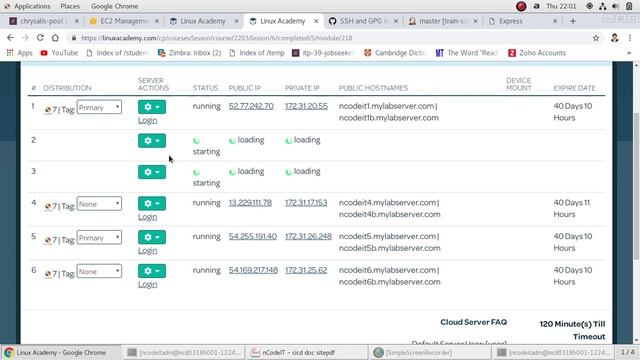Click the workspace switcher 1/4
This screenshot has width=640, height=360.
pyautogui.click(x=628, y=352)
